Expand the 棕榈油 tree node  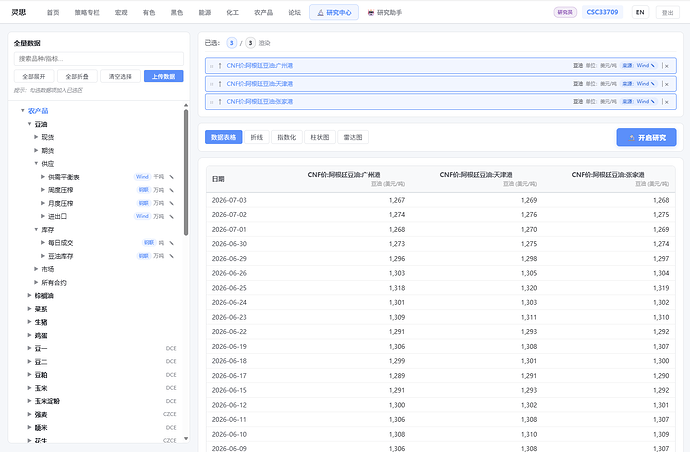pyautogui.click(x=29, y=295)
